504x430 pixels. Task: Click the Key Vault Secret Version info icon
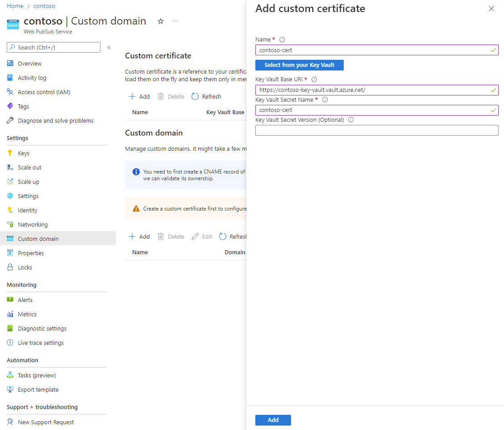pyautogui.click(x=351, y=120)
